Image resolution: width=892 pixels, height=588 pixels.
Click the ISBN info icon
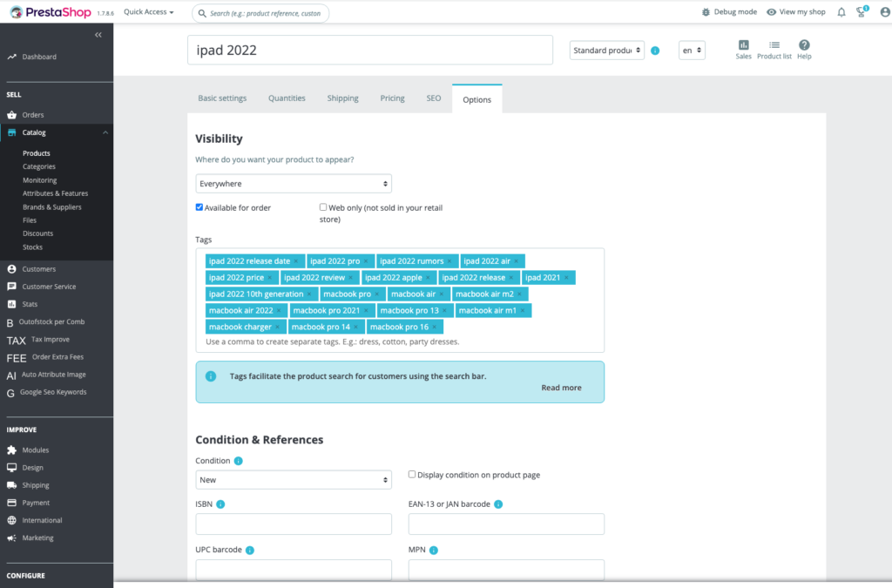point(220,504)
